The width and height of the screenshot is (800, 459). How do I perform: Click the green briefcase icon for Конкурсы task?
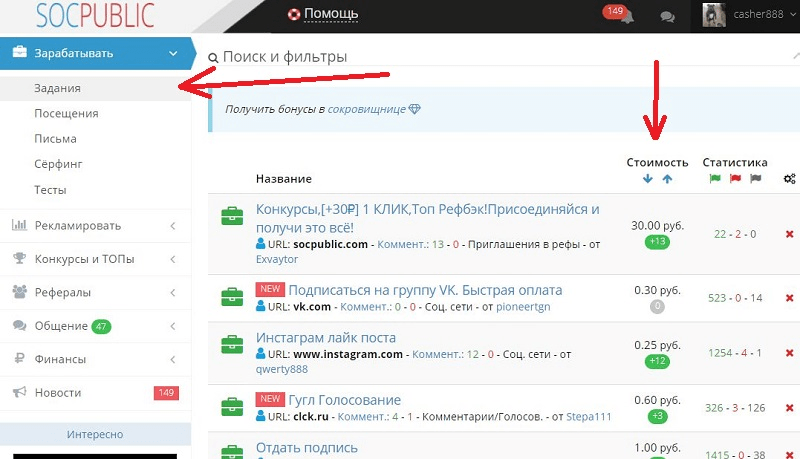click(x=232, y=216)
